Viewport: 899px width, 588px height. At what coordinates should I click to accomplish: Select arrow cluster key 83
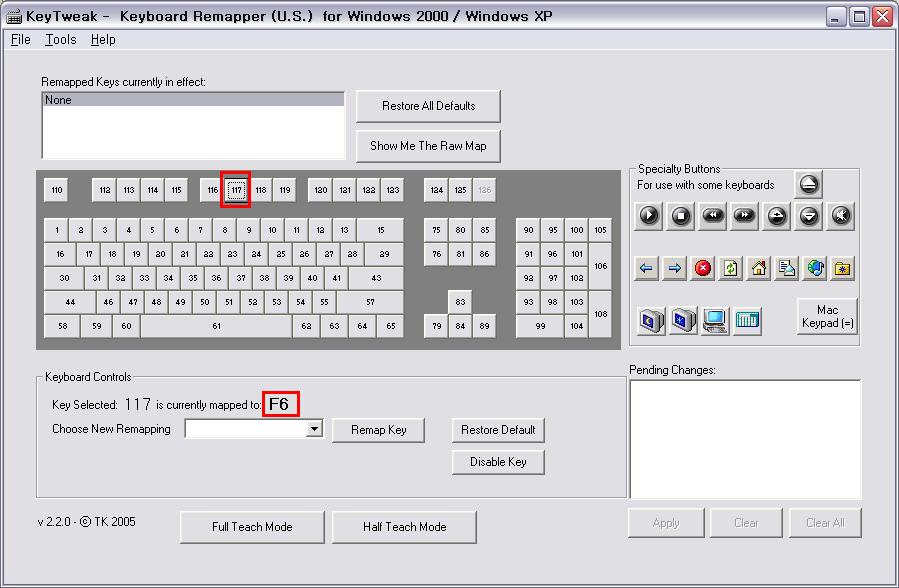(x=460, y=302)
